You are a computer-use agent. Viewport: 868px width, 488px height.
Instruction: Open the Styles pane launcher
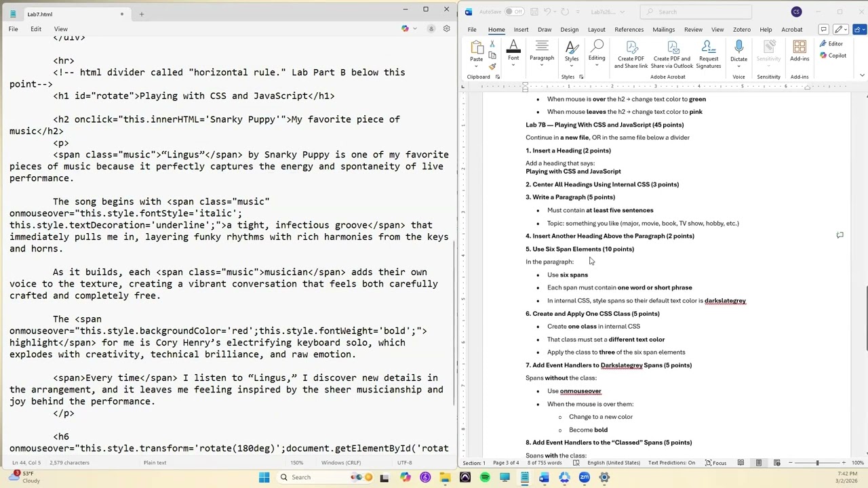coord(581,77)
